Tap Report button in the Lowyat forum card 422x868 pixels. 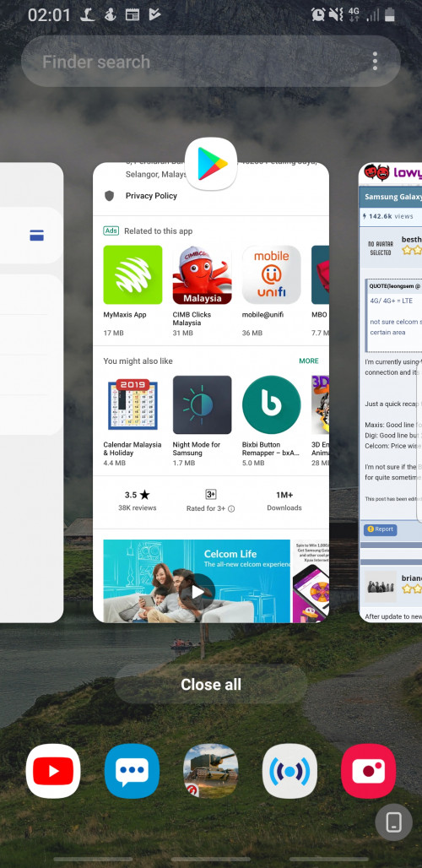(x=380, y=529)
